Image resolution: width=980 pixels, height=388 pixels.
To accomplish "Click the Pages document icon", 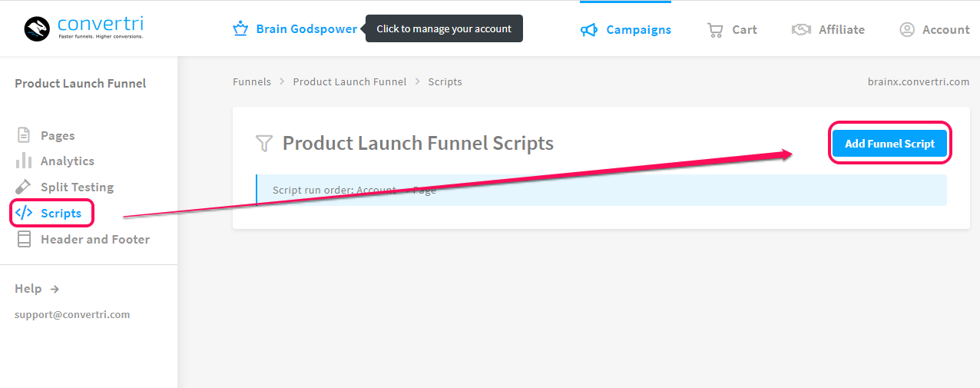I will pyautogui.click(x=24, y=135).
